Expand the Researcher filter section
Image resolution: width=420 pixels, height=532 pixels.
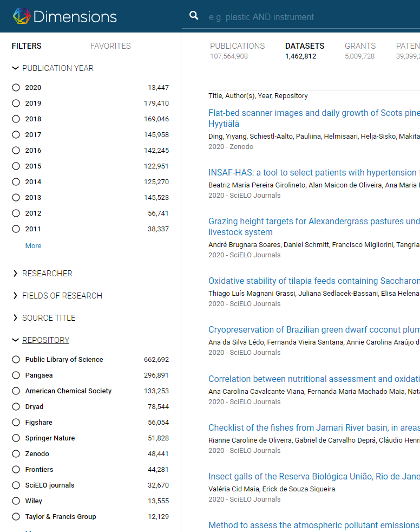pyautogui.click(x=42, y=274)
